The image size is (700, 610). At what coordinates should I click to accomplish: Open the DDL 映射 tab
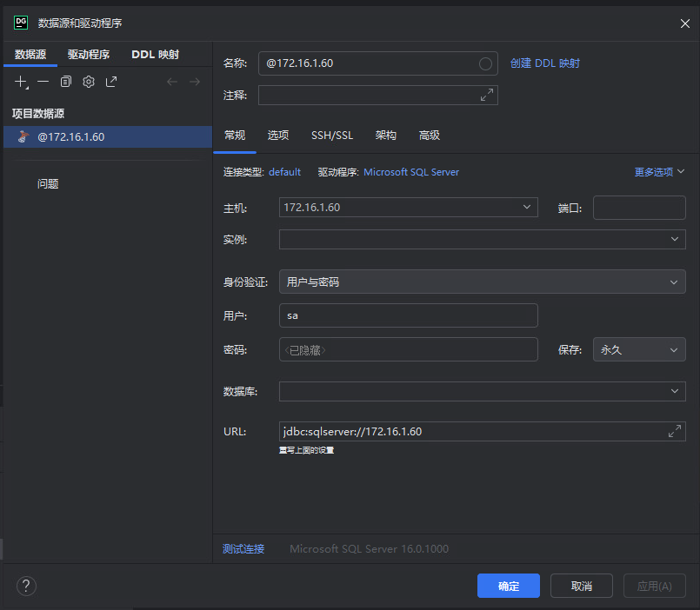[x=155, y=55]
